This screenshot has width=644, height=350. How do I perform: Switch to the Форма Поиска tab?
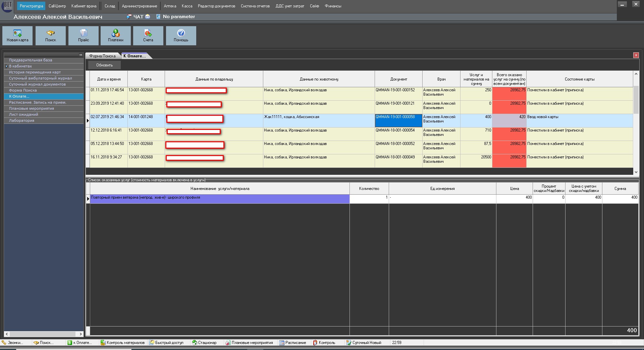pyautogui.click(x=102, y=56)
